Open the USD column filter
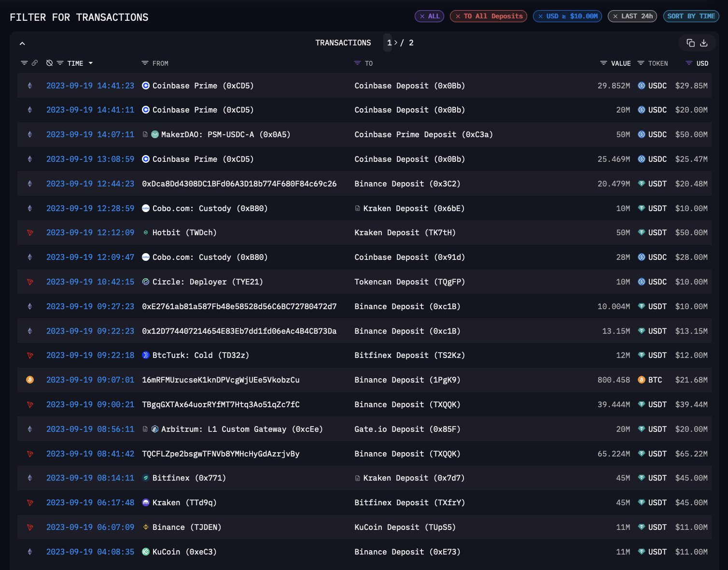The image size is (728, 570). coord(689,63)
